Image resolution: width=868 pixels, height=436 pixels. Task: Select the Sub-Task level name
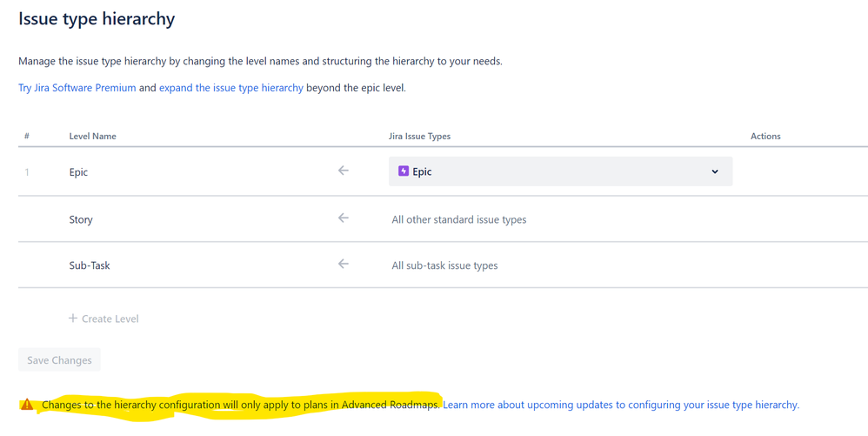tap(90, 265)
